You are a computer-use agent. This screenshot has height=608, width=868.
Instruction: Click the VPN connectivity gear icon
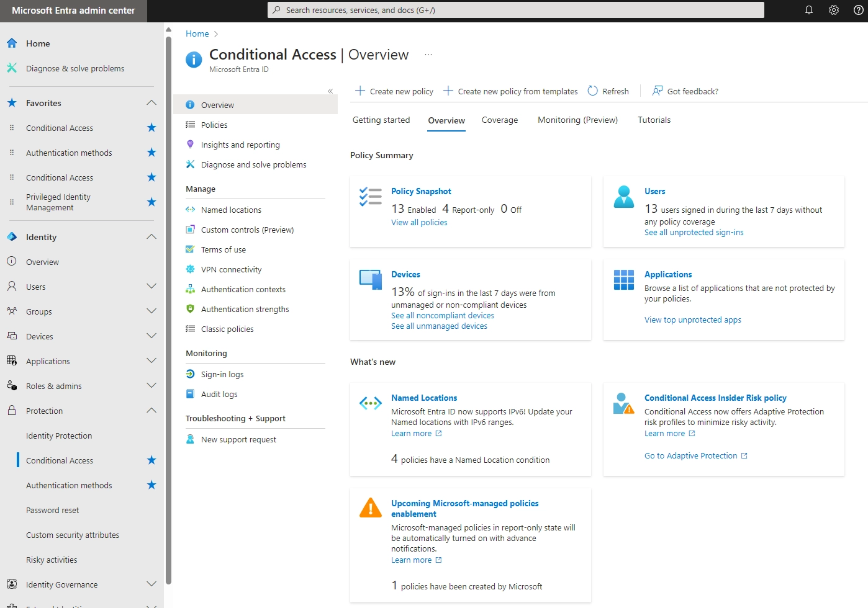[x=191, y=269]
